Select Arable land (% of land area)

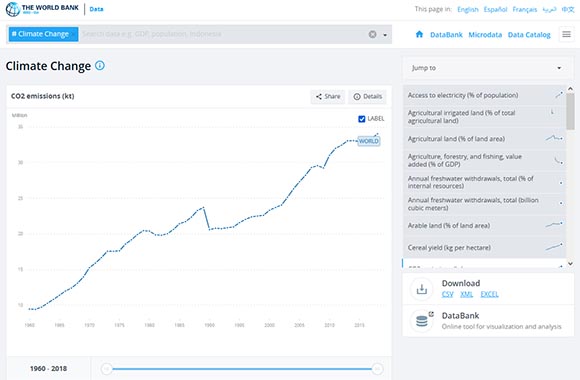[484, 225]
